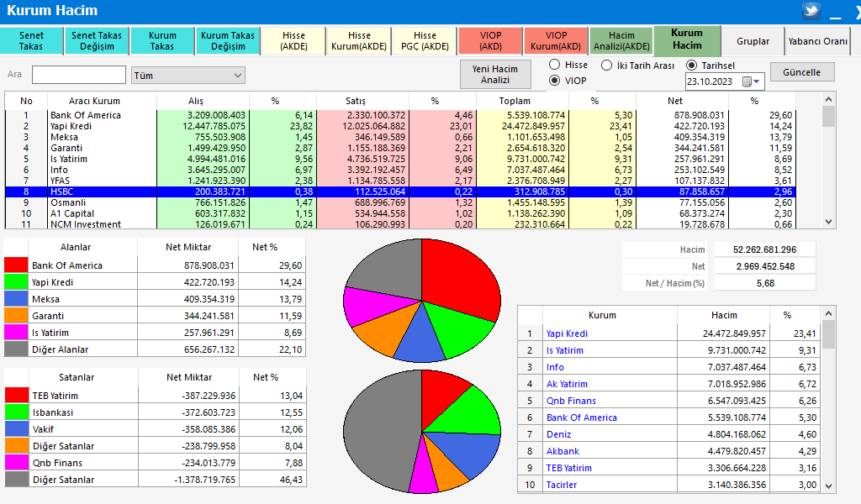Open the Akbank link
Image resolution: width=861 pixels, height=504 pixels.
(x=563, y=451)
